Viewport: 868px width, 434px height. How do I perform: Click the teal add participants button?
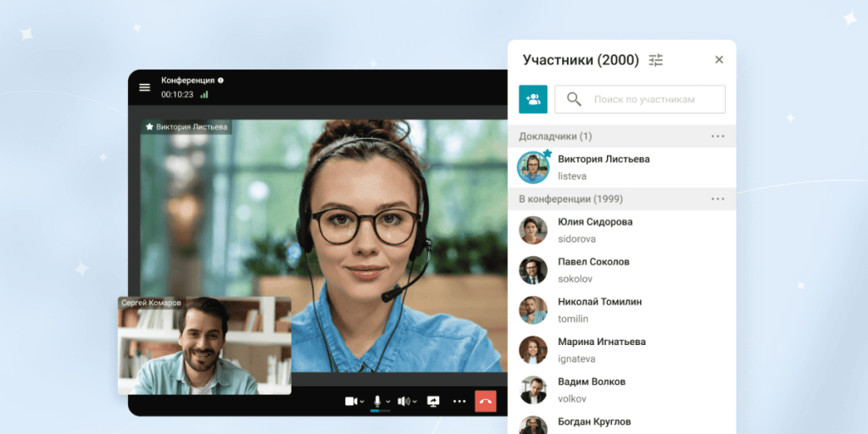[533, 99]
